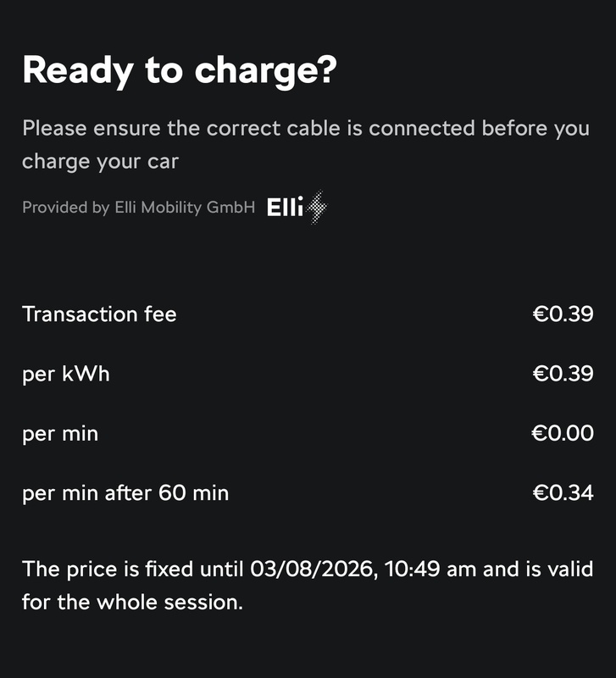Click the "Provided by Elli Mobility GmbH" text

pyautogui.click(x=139, y=208)
